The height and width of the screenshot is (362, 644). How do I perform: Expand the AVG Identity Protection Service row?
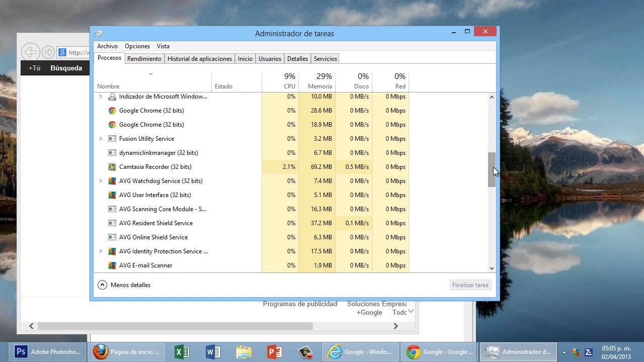click(101, 251)
